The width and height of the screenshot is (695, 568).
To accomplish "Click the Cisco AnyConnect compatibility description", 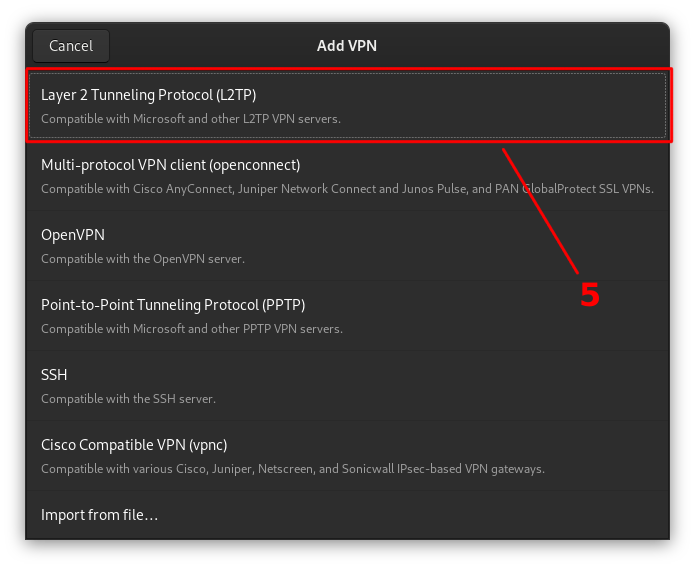I will 347,189.
